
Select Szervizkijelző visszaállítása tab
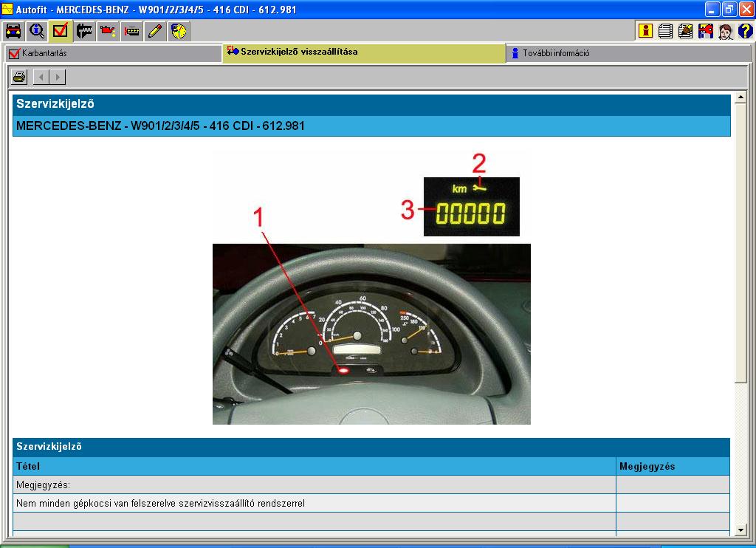point(364,52)
